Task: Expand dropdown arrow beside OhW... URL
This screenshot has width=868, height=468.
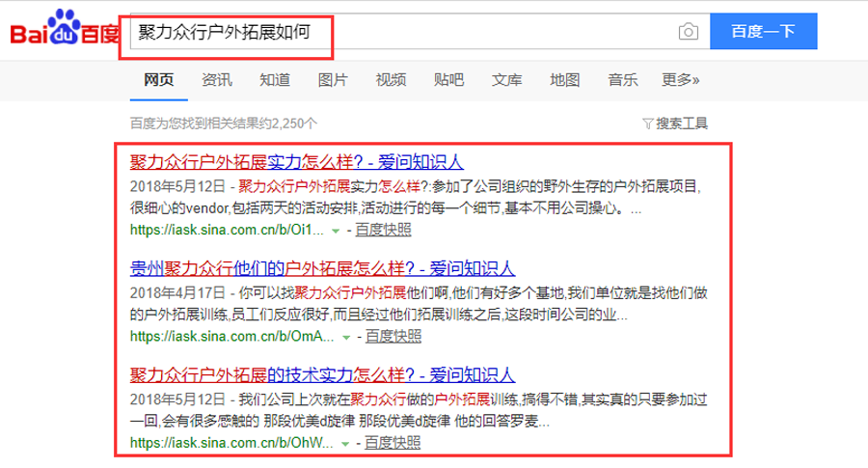Action: click(x=345, y=444)
